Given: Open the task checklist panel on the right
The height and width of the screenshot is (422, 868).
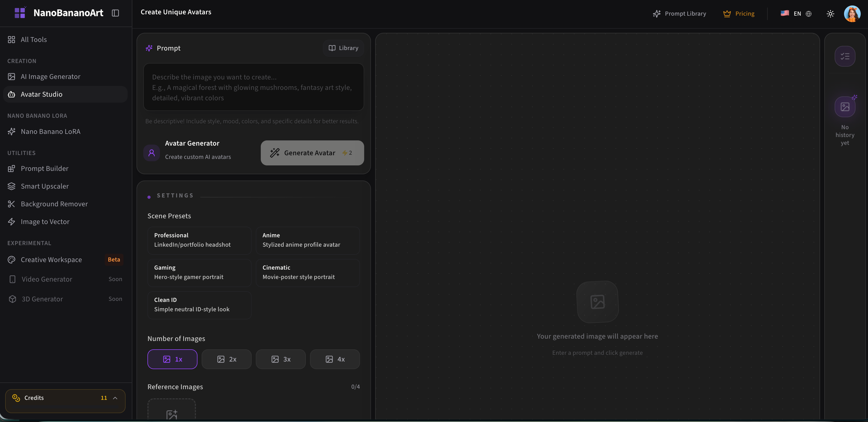Looking at the screenshot, I should (x=845, y=56).
